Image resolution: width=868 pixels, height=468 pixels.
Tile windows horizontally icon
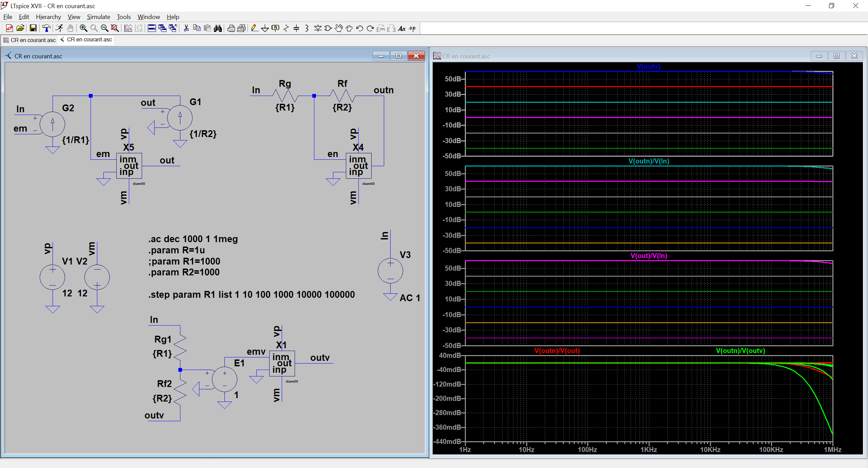(x=152, y=28)
